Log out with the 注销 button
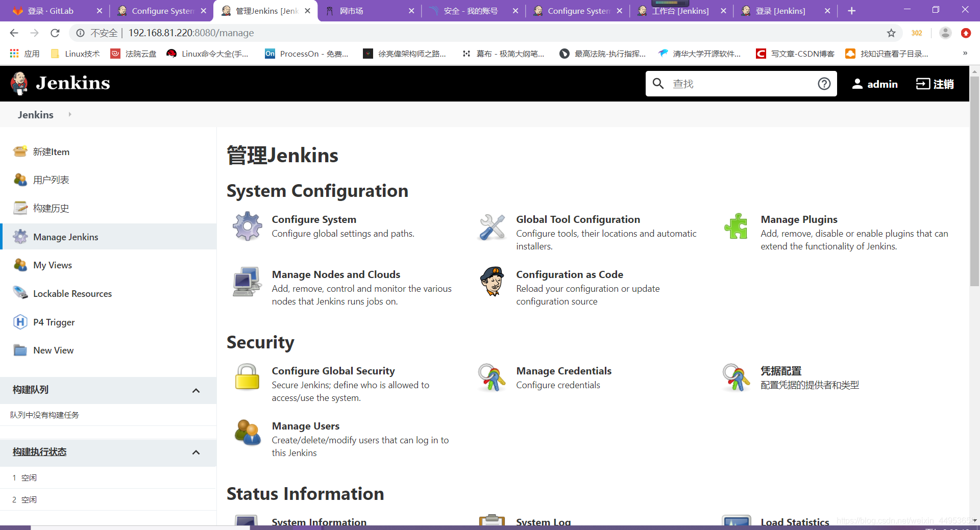The height and width of the screenshot is (530, 980). [935, 84]
